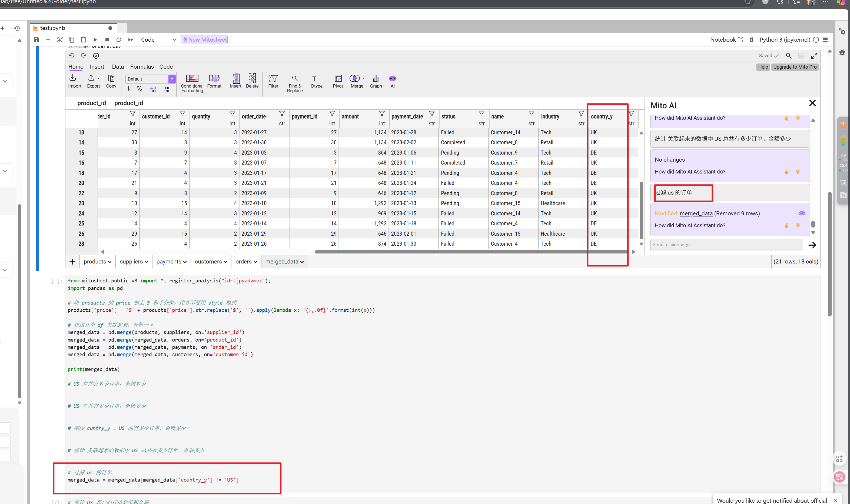
Task: Cut the selected cell with scissors icon
Action: [x=60, y=40]
